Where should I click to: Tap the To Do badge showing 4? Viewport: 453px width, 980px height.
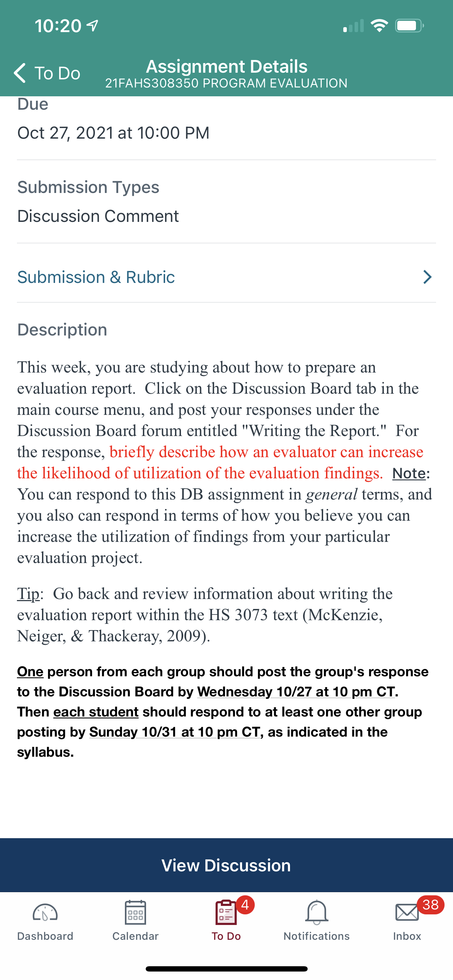point(245,905)
